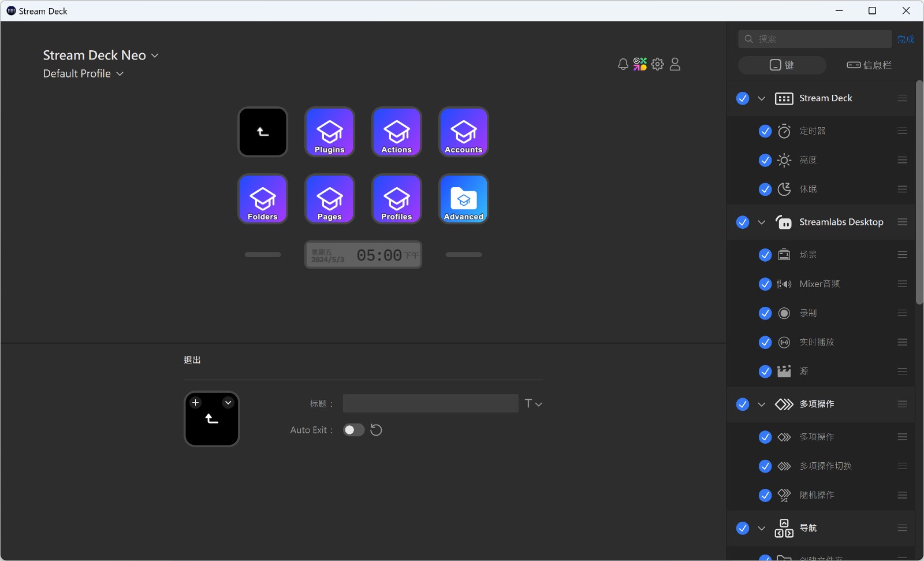The width and height of the screenshot is (924, 561).
Task: Click 完成 to finish editing
Action: (906, 39)
